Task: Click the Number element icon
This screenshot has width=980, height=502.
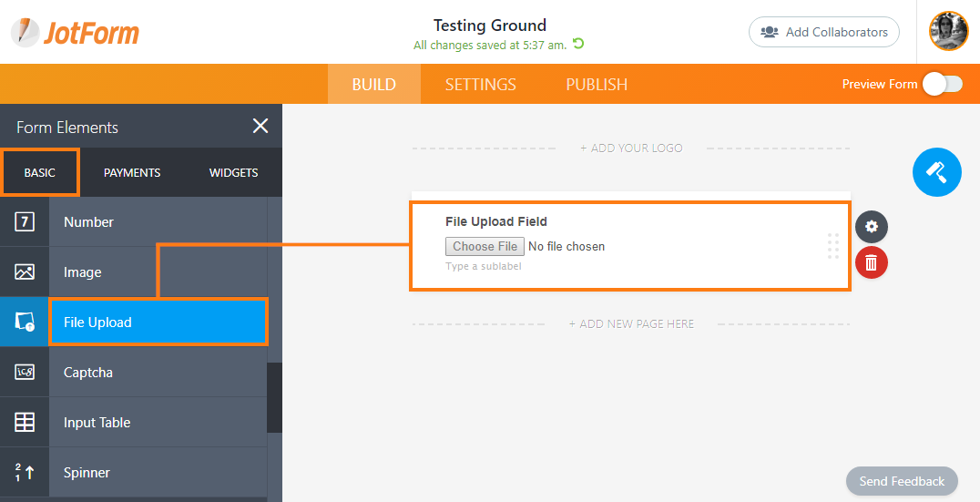Action: (25, 221)
